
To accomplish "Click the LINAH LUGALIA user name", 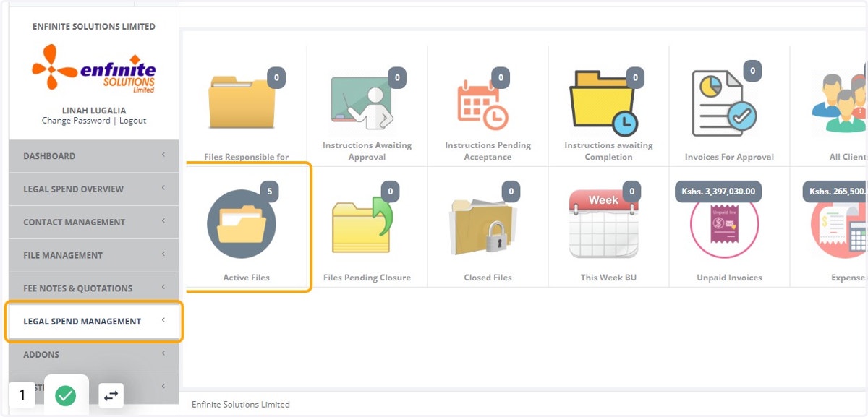I will coord(94,111).
